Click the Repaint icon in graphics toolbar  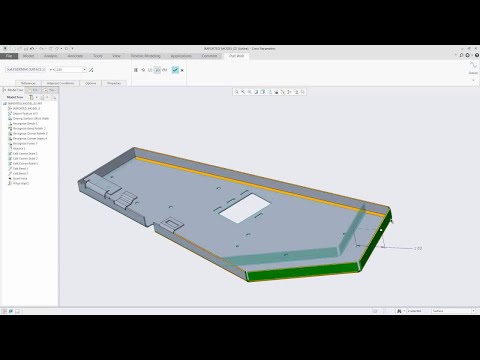click(x=256, y=92)
